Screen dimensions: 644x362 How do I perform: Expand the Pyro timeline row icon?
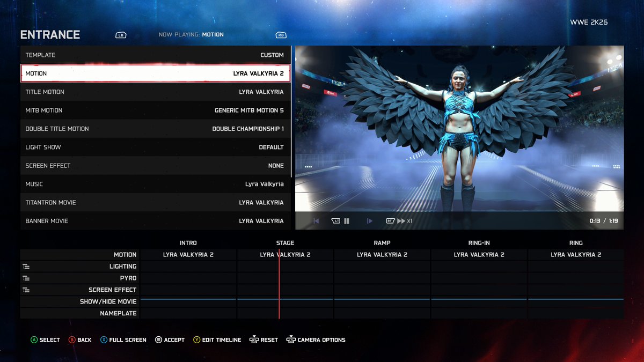click(26, 278)
